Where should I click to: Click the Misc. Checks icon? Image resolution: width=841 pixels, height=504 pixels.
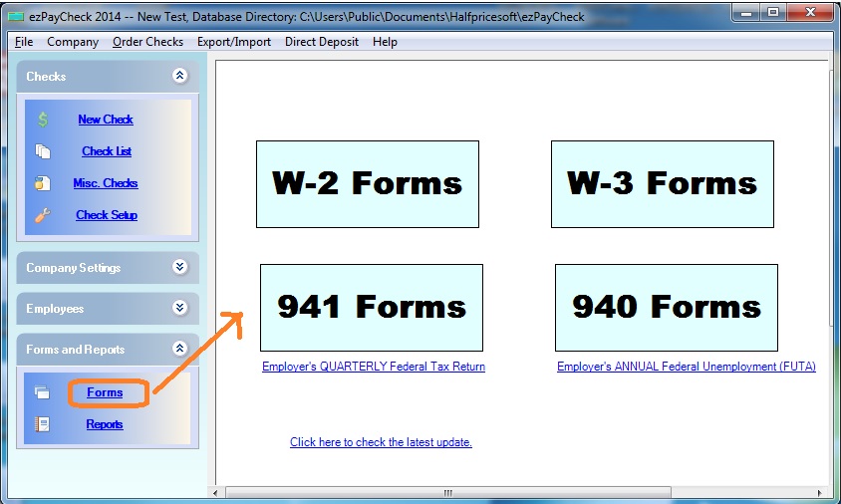coord(43,183)
